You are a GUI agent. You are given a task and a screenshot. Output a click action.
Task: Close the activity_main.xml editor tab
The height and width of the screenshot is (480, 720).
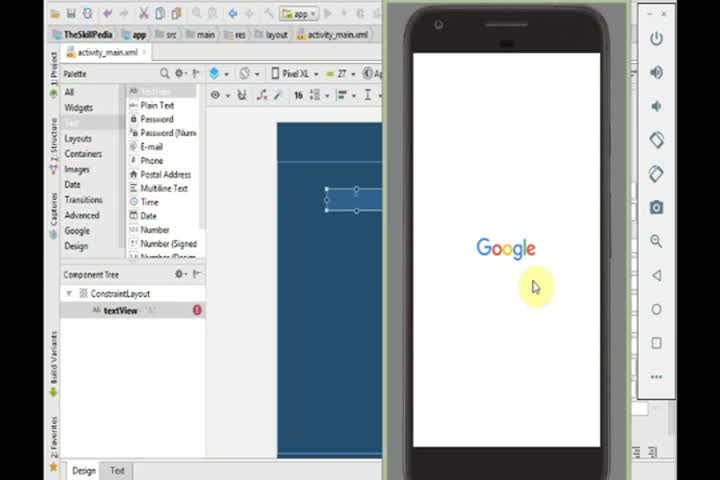point(144,52)
